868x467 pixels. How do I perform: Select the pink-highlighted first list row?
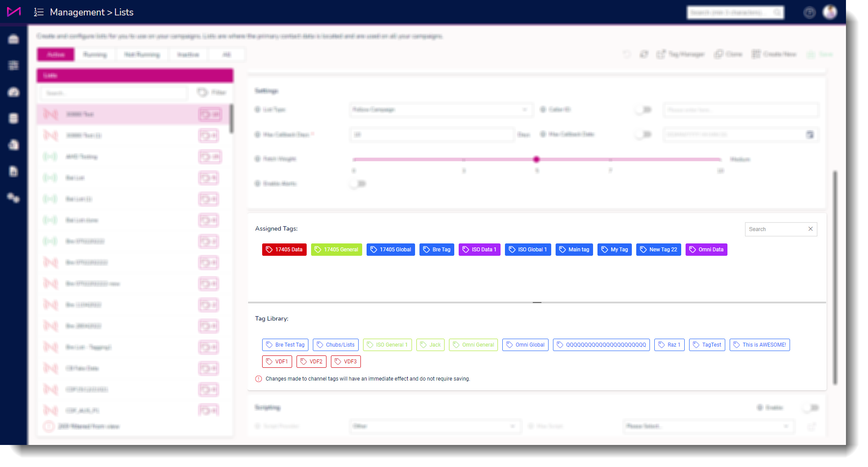click(134, 114)
